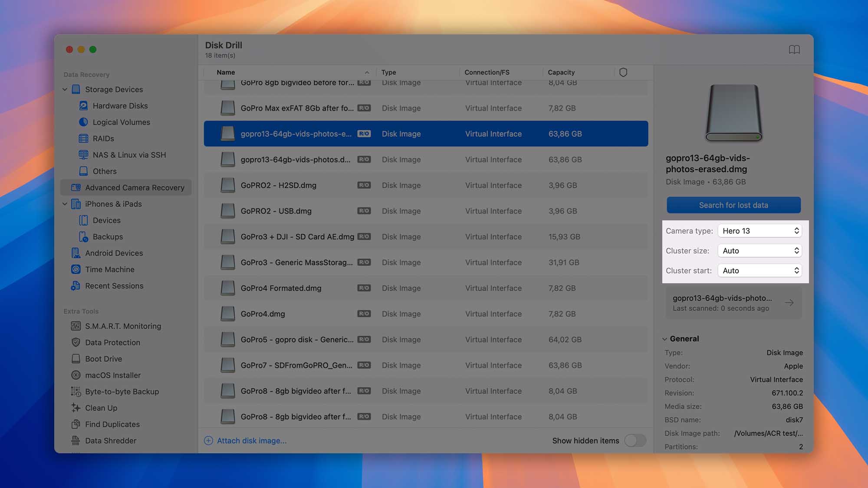Click the Time Machine sidebar icon
868x488 pixels.
76,269
